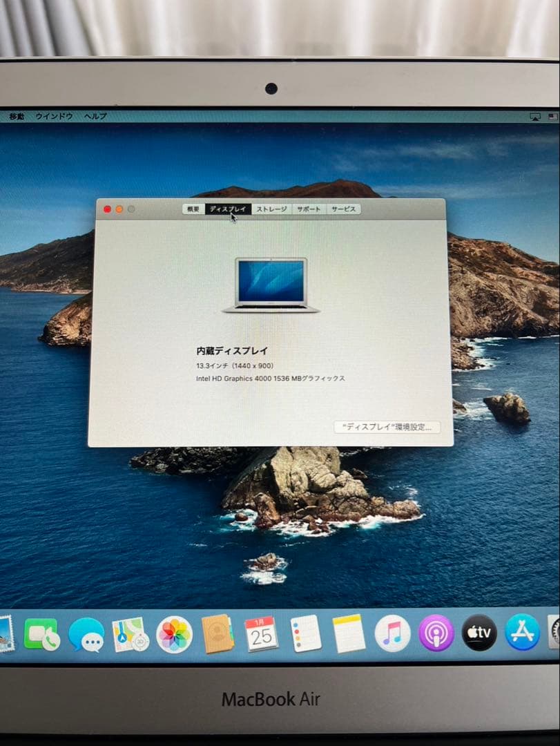
Task: Open the サービス tab
Action: point(343,209)
